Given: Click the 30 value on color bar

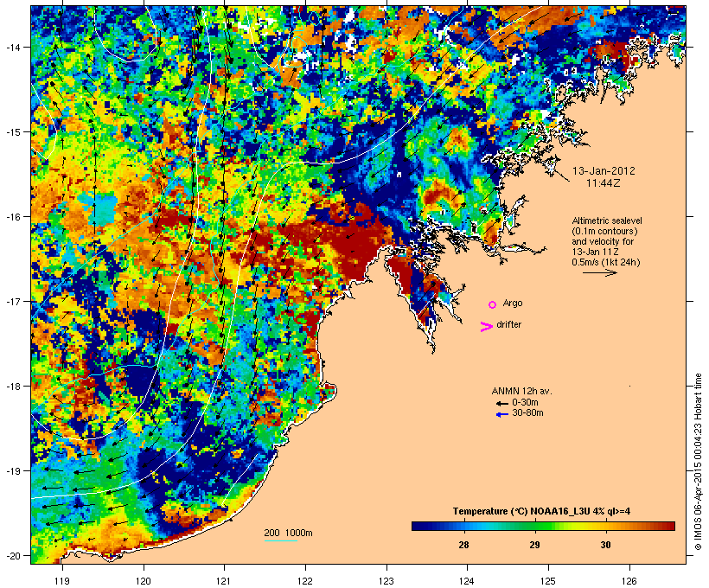Looking at the screenshot, I should pyautogui.click(x=605, y=545).
